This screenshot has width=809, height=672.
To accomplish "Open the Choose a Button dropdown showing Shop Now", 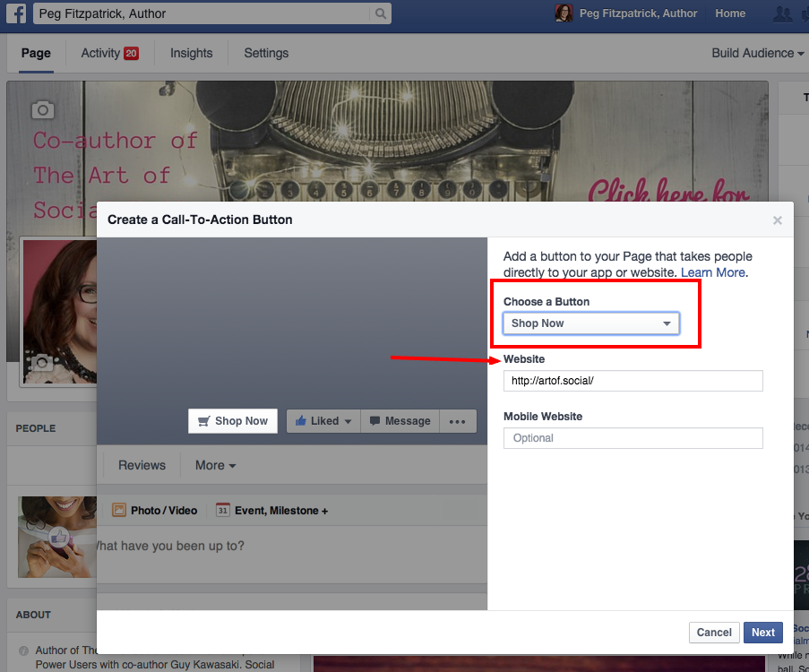I will (x=590, y=323).
